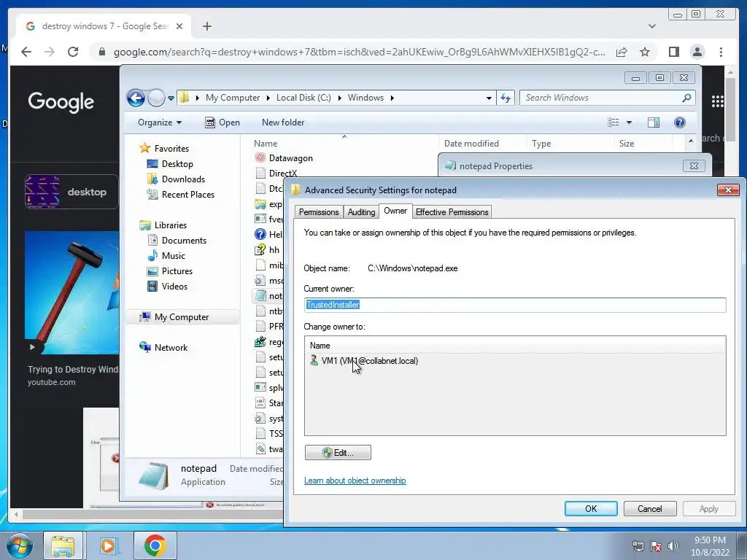
Task: Select VM1 (VM1@collabnet.local) owner entry
Action: 364,361
